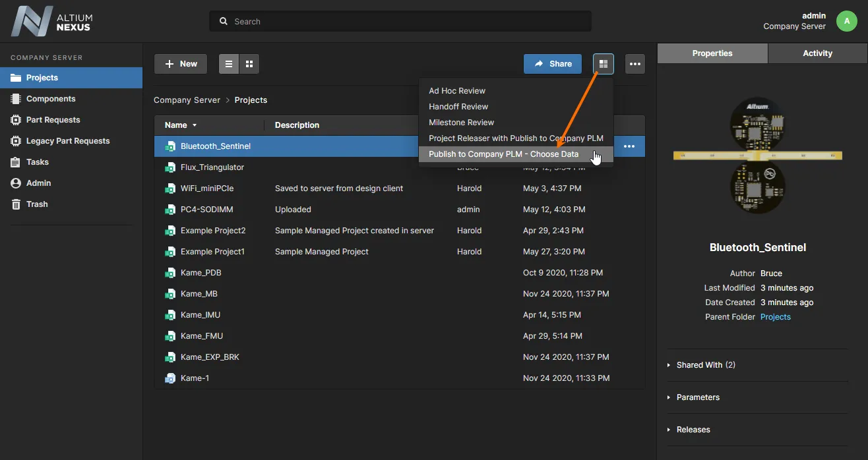Click 'Saved to server from design client' description
This screenshot has width=868, height=460.
(339, 188)
